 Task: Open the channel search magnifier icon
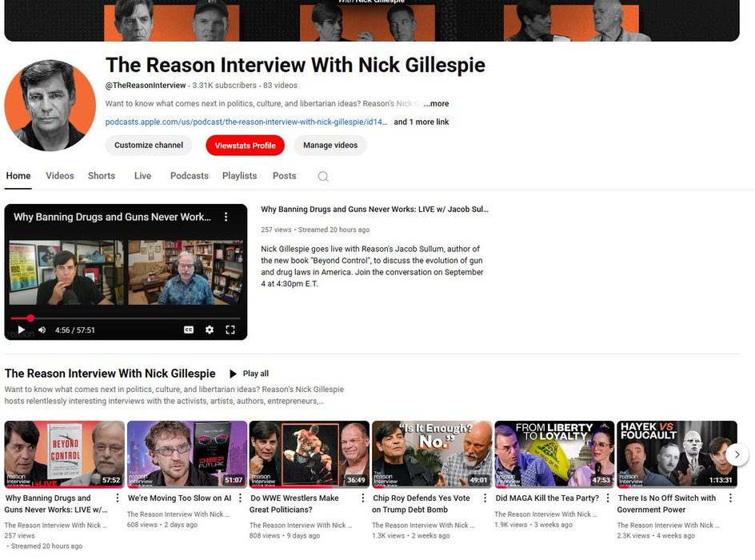[x=323, y=176]
